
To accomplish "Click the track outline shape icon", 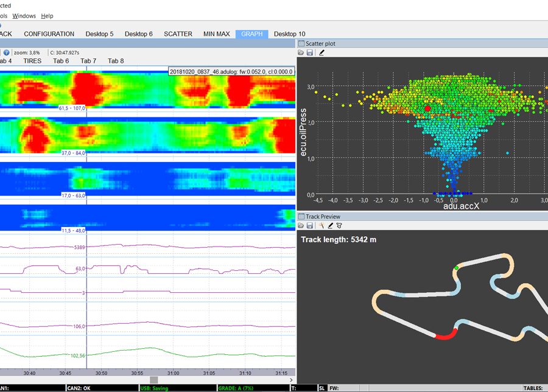I will [x=339, y=225].
